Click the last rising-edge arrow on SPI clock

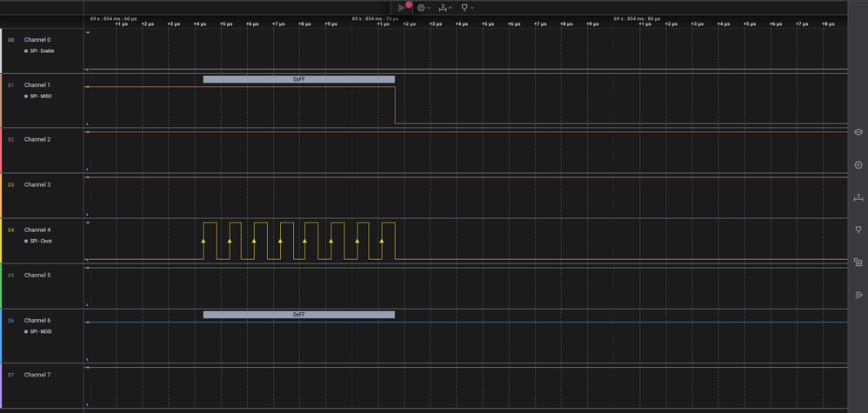click(x=382, y=241)
